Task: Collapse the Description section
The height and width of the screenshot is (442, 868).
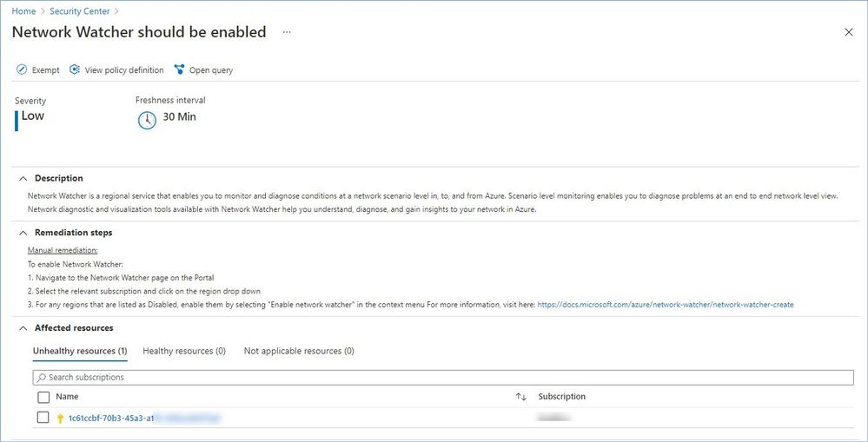Action: [23, 178]
